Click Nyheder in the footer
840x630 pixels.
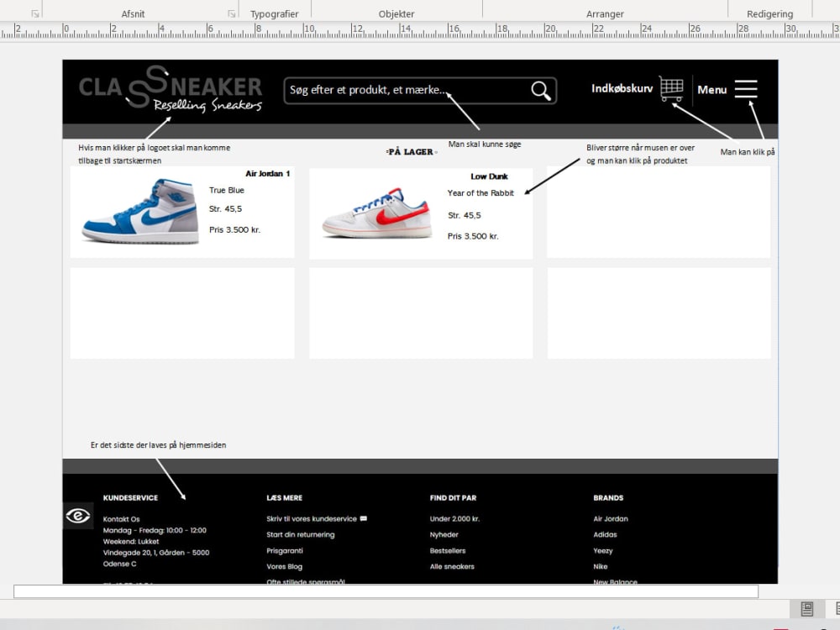(x=444, y=534)
